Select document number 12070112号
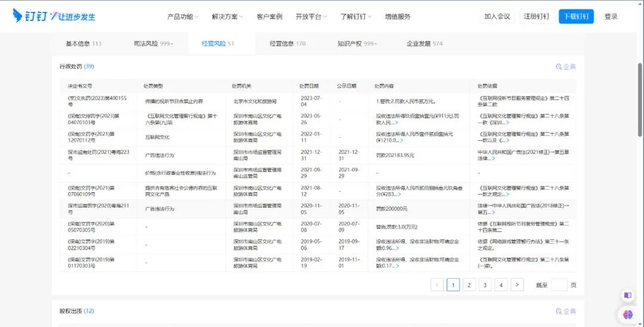644x327 pixels. click(91, 137)
